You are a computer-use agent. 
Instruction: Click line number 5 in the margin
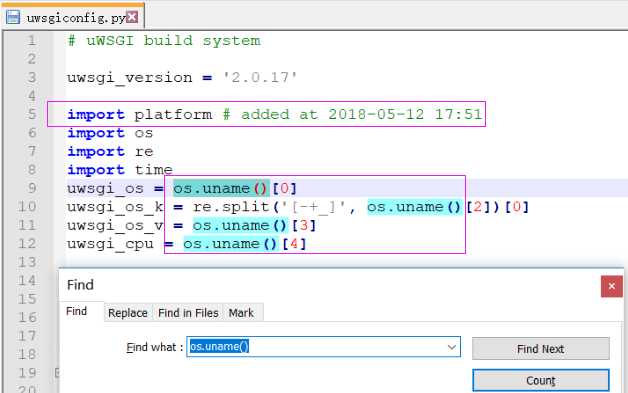tap(32, 114)
